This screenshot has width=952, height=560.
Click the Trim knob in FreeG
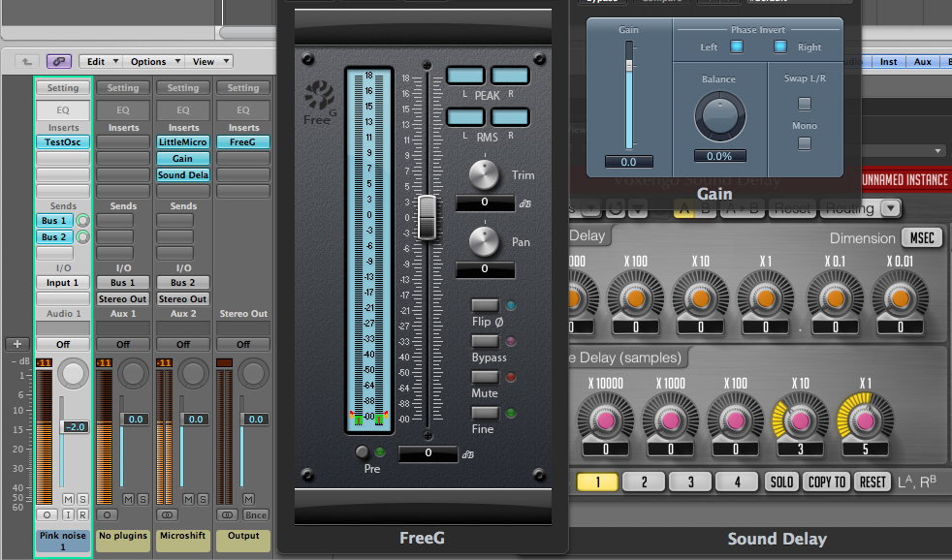(485, 174)
